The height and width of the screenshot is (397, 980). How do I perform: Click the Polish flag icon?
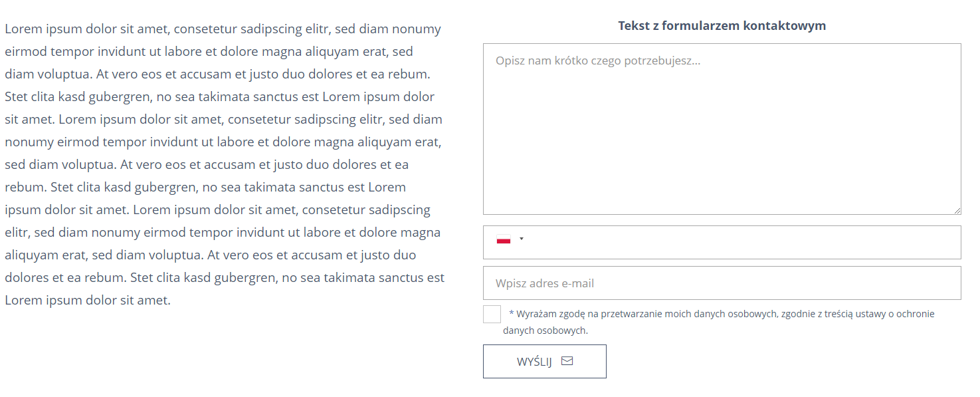point(503,240)
